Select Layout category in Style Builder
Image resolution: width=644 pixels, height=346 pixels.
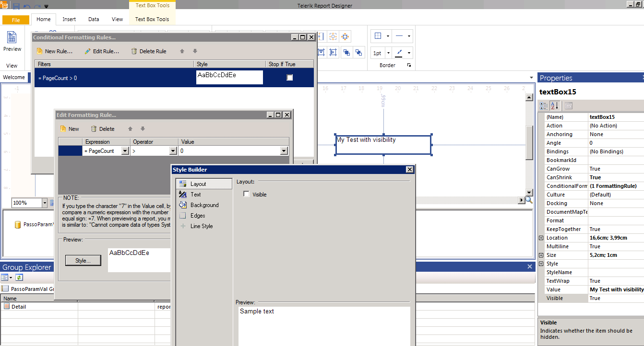coord(204,184)
